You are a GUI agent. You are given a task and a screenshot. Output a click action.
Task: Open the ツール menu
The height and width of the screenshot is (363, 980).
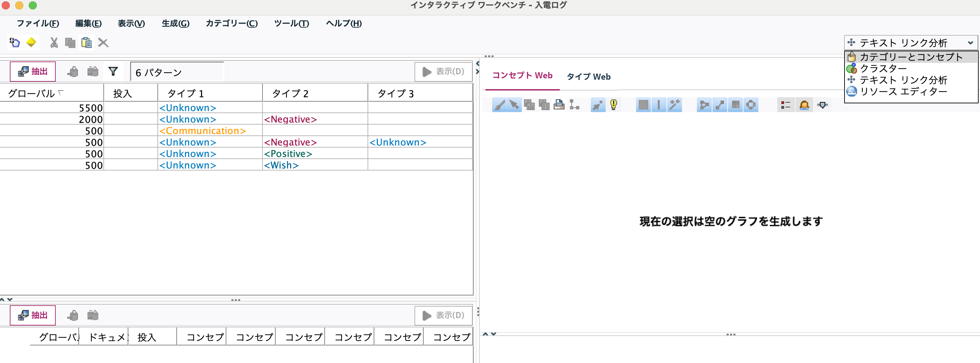pyautogui.click(x=291, y=24)
